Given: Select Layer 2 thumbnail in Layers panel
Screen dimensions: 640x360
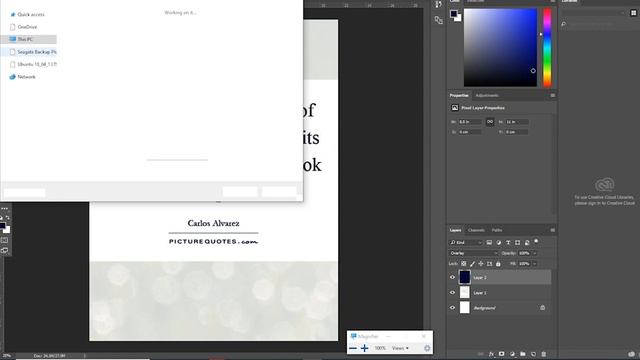Looking at the screenshot, I should pyautogui.click(x=464, y=277).
